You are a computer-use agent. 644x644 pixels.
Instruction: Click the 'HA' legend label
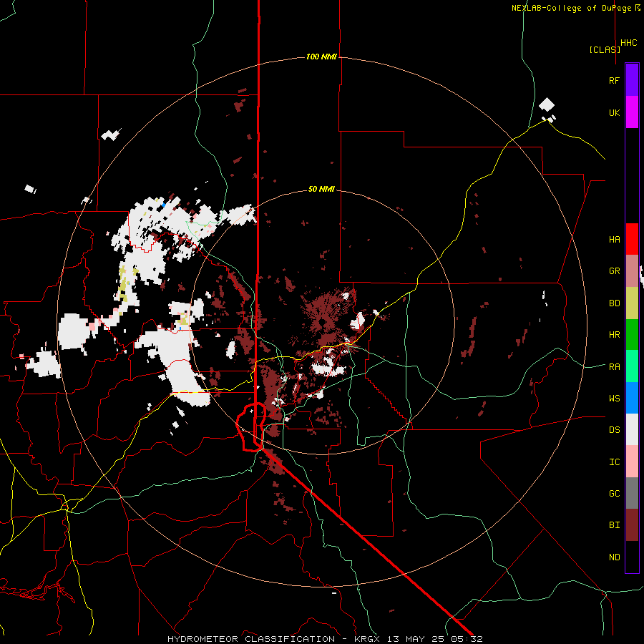click(614, 239)
